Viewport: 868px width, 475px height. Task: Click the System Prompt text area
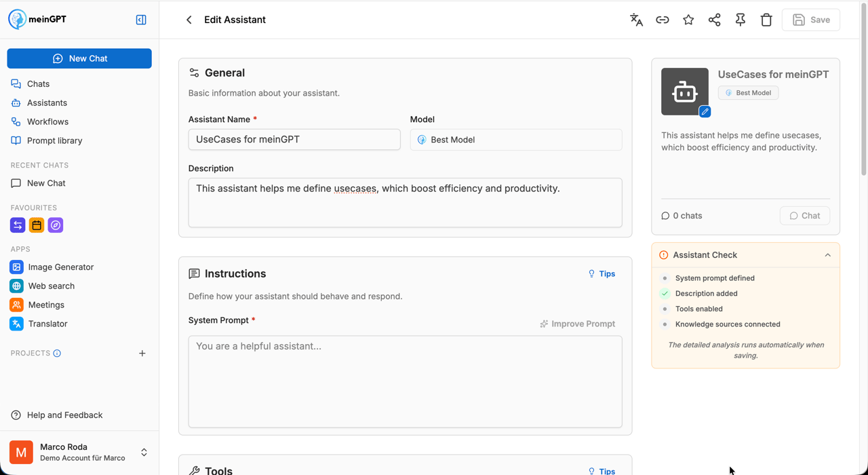pyautogui.click(x=405, y=382)
